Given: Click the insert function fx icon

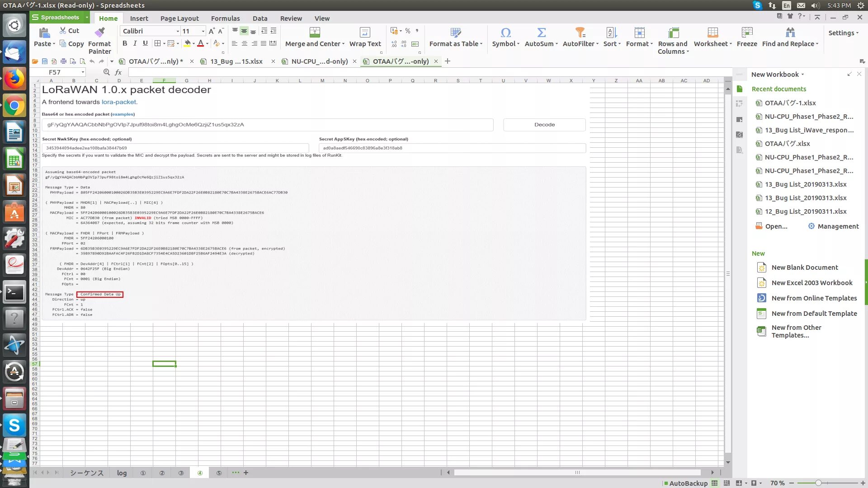Looking at the screenshot, I should point(118,72).
